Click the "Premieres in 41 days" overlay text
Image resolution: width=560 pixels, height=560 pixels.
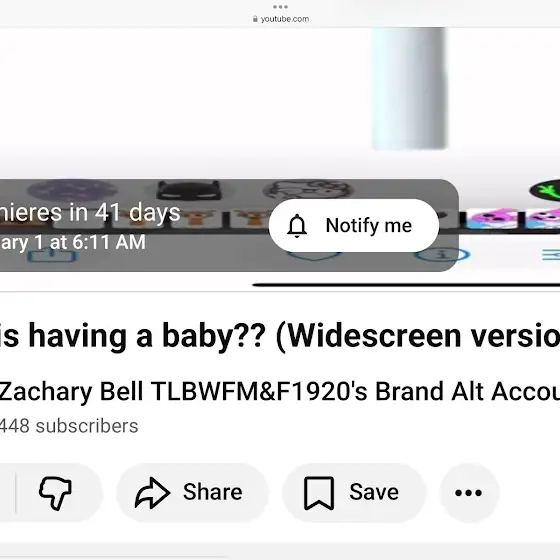point(90,213)
